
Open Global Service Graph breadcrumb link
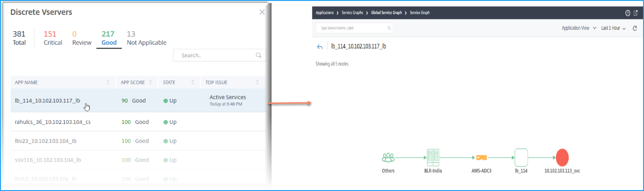click(x=386, y=13)
